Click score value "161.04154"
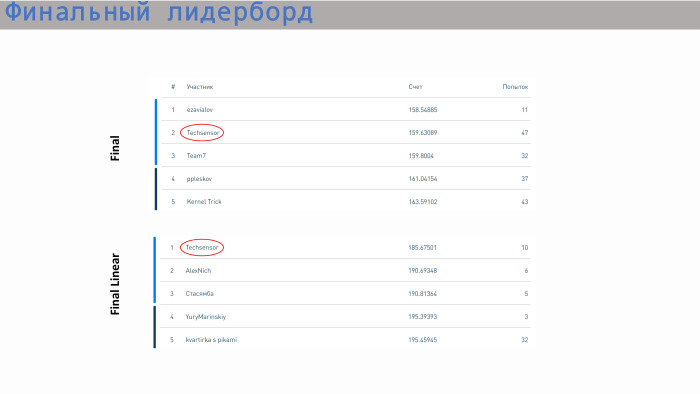Screen dimensions: 700x394 coord(423,179)
